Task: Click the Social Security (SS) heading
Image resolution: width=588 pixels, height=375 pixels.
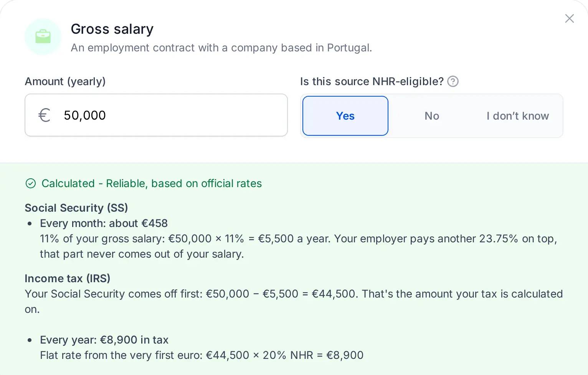Action: 76,208
